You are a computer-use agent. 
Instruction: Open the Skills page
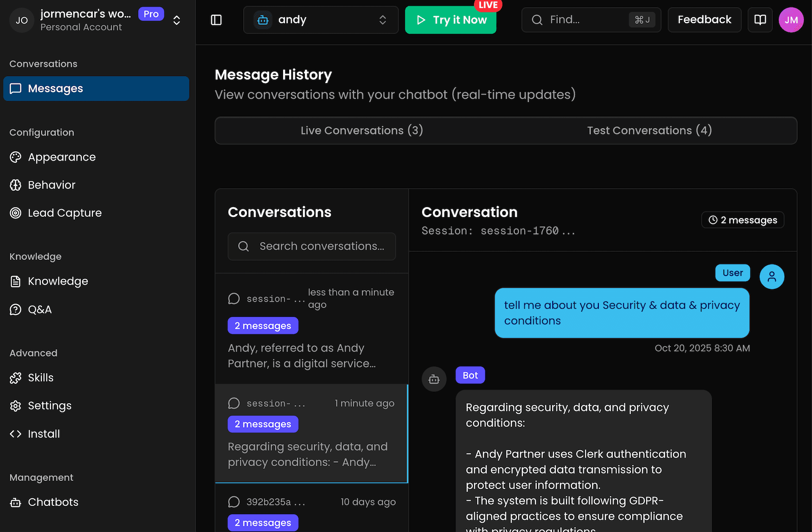point(40,378)
